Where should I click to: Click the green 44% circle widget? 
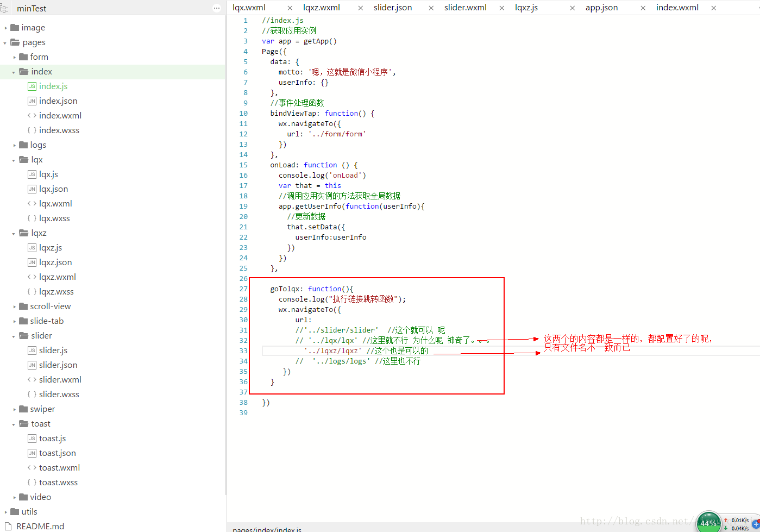tap(708, 522)
